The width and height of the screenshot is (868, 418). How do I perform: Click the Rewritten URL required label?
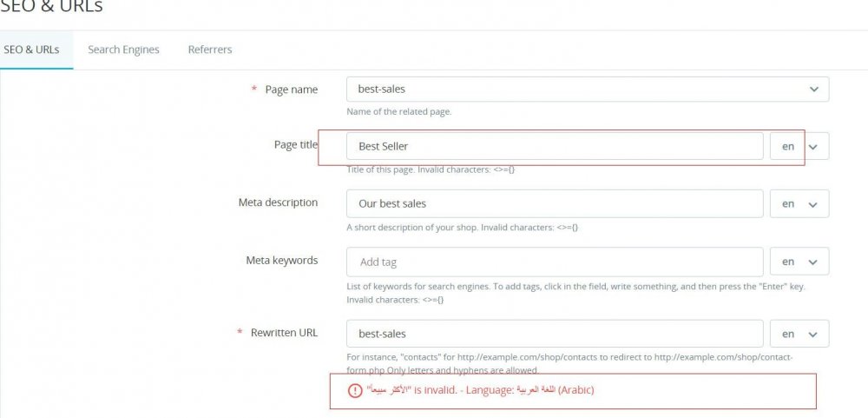284,332
